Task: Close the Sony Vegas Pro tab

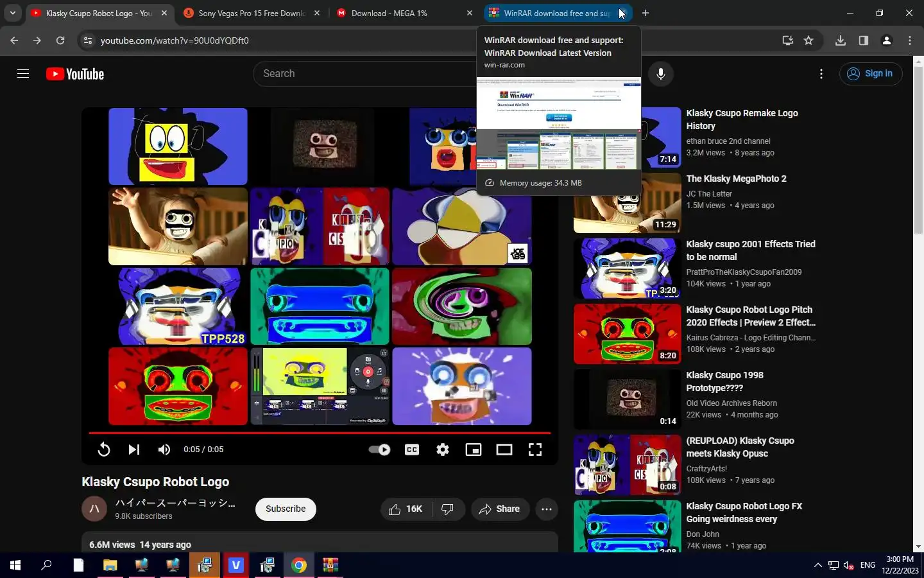Action: 317,13
